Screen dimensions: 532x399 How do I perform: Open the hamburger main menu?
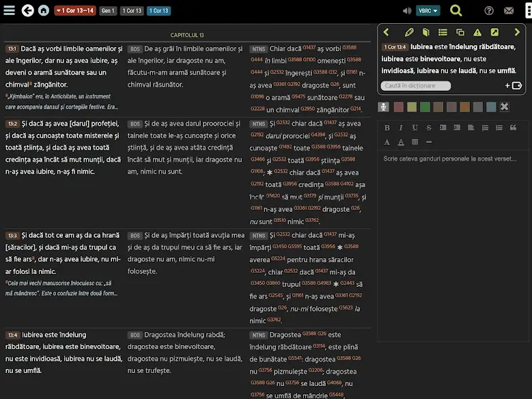pyautogui.click(x=9, y=10)
